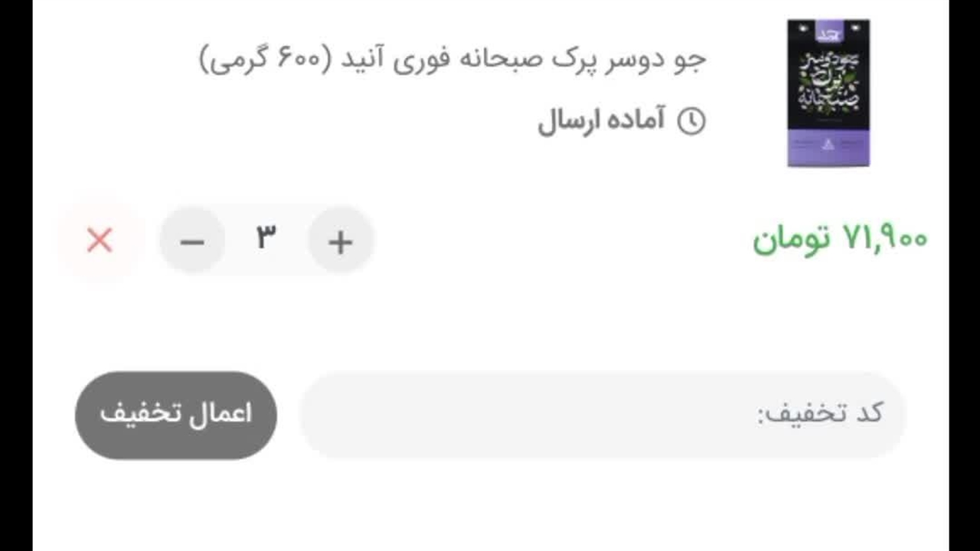Select the quantity number ۳
Screen dimensions: 980x551
coord(266,238)
